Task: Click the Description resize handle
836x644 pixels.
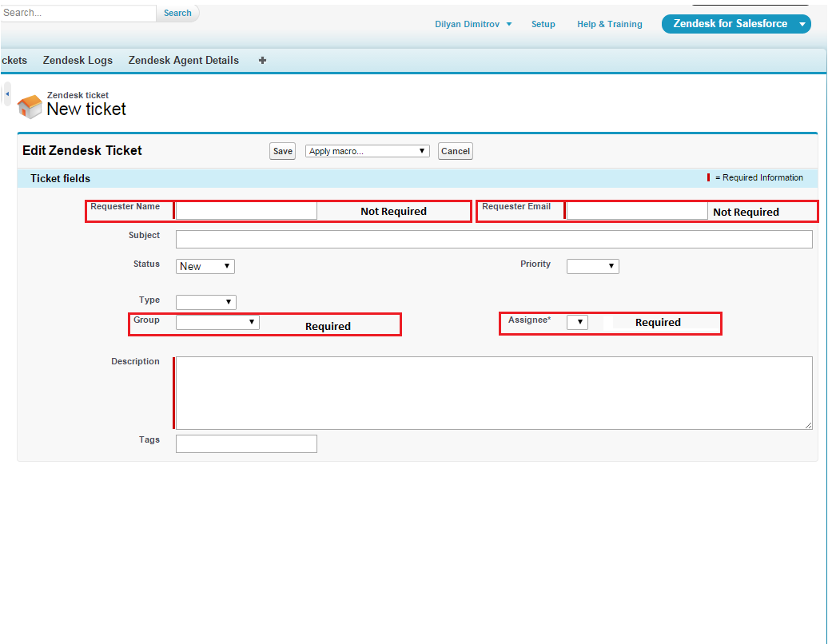Action: [808, 425]
